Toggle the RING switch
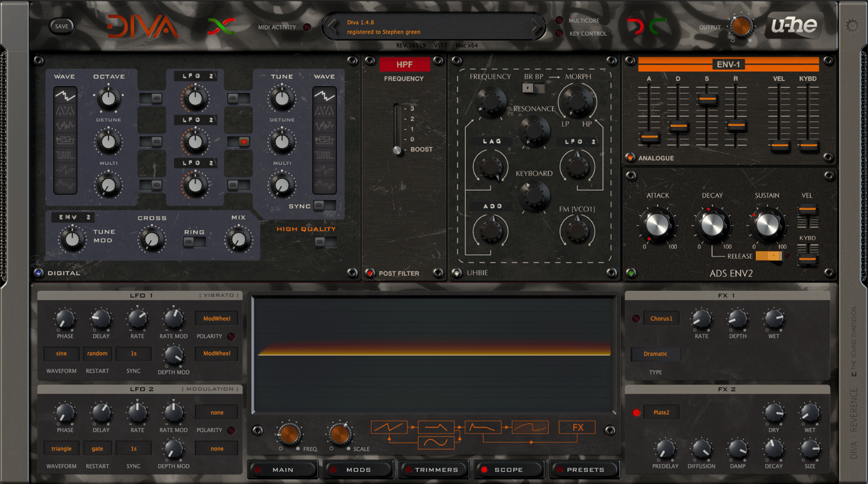Viewport: 868px width, 484px height. click(194, 242)
